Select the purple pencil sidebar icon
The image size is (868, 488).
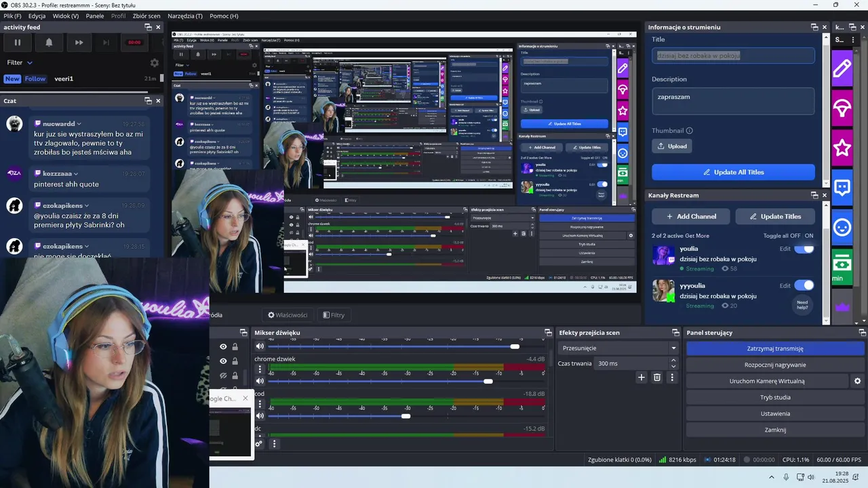click(842, 68)
